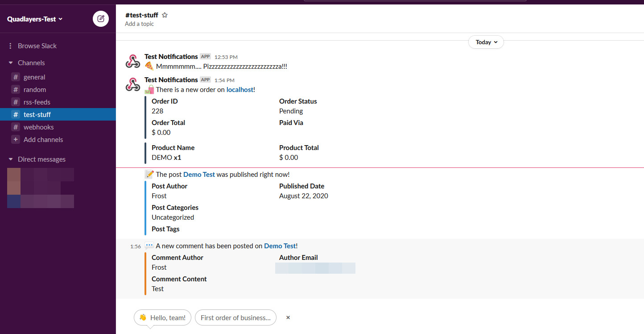Click the 1:54 PM timestamp
Viewport: 644px width, 334px height.
coord(224,80)
